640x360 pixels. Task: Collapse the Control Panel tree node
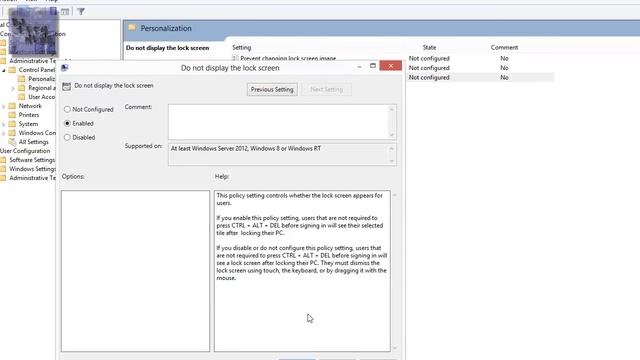pyautogui.click(x=4, y=70)
